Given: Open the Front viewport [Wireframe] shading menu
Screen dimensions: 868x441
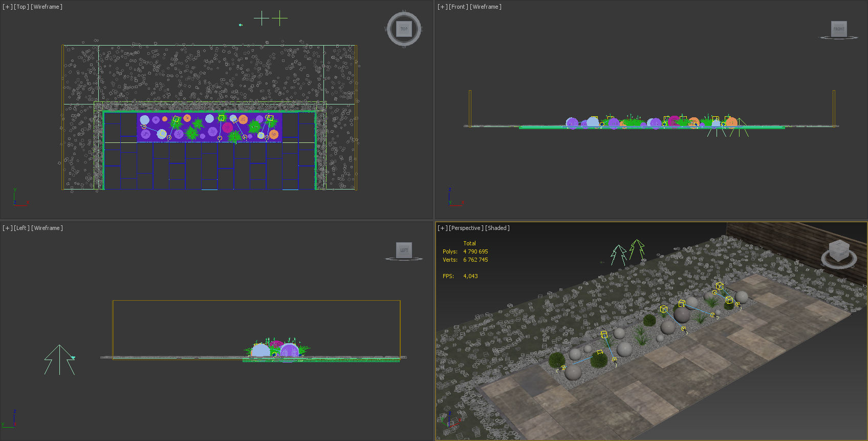Looking at the screenshot, I should (486, 7).
